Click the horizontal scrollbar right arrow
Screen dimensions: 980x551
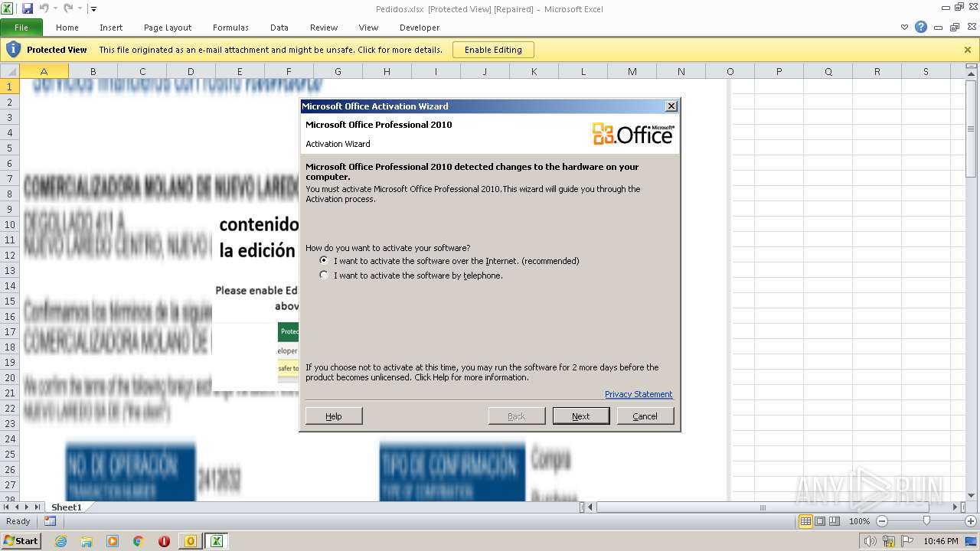pos(955,507)
